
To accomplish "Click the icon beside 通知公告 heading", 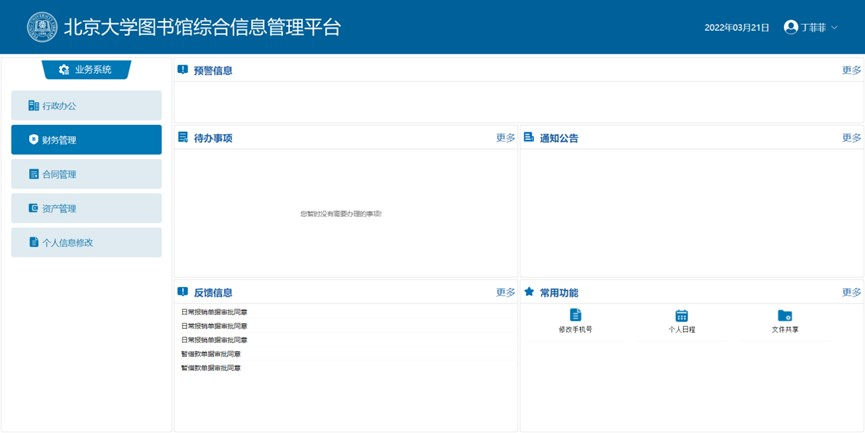I will 529,138.
